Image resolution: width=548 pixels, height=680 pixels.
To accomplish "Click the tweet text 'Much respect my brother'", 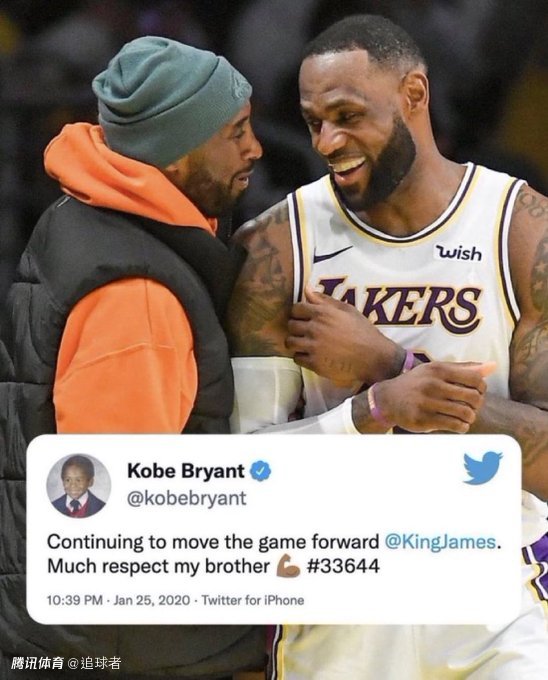I will coord(158,566).
